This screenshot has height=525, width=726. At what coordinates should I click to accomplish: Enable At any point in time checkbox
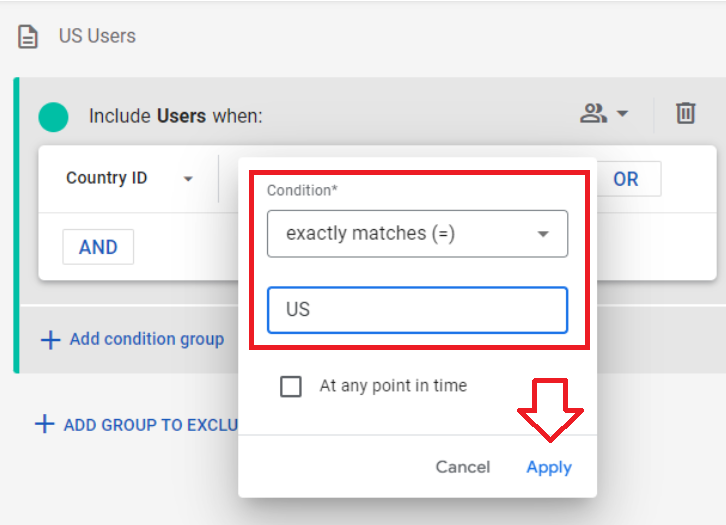(291, 386)
